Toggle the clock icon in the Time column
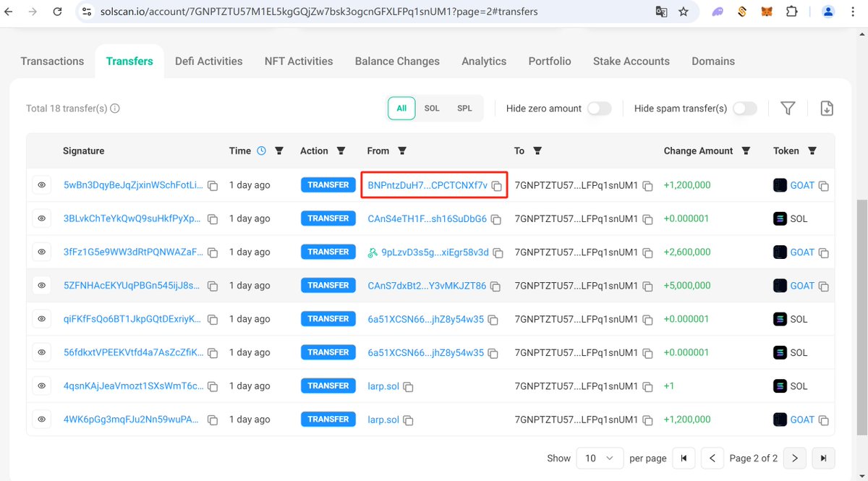 click(261, 151)
